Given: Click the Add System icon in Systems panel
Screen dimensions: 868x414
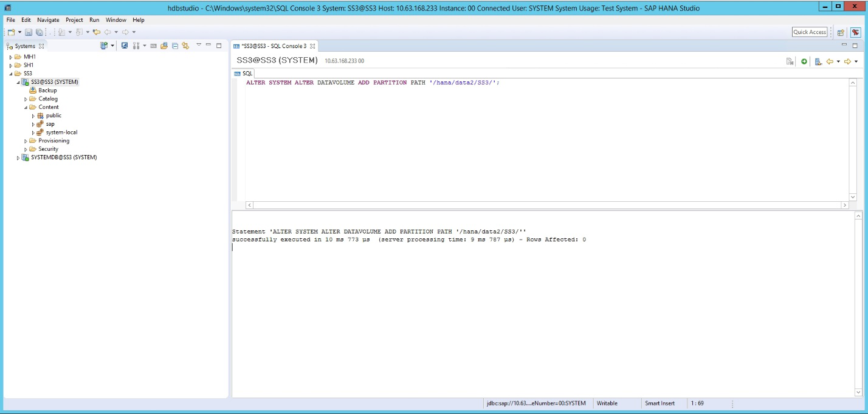Looking at the screenshot, I should click(105, 46).
